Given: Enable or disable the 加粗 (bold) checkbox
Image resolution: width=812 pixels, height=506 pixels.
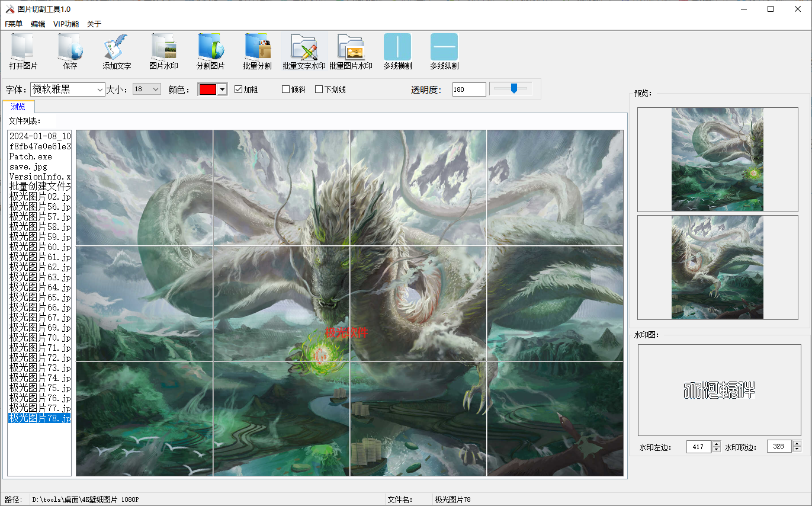Looking at the screenshot, I should click(246, 89).
